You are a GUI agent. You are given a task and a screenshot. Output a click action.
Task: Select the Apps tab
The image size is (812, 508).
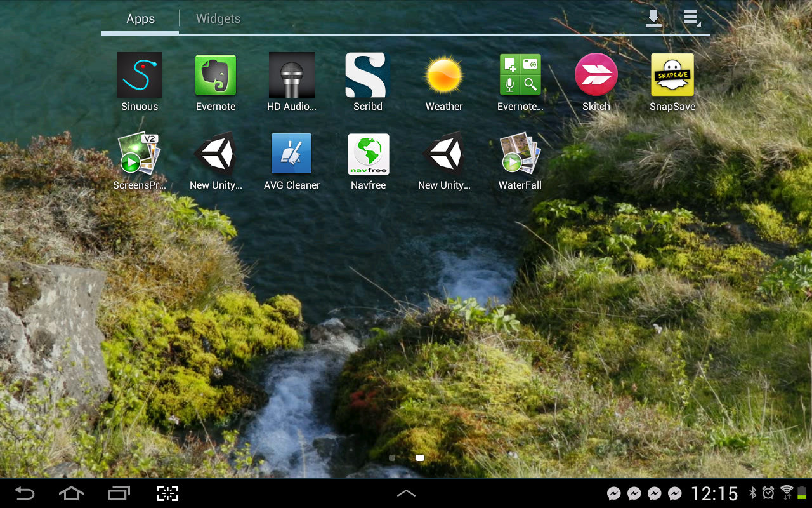coord(140,18)
